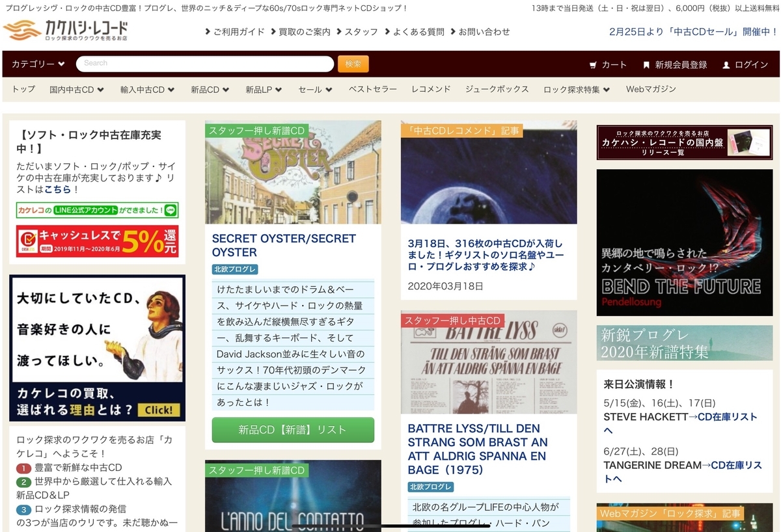Go to トップ menu item
The height and width of the screenshot is (532, 781).
(x=23, y=89)
